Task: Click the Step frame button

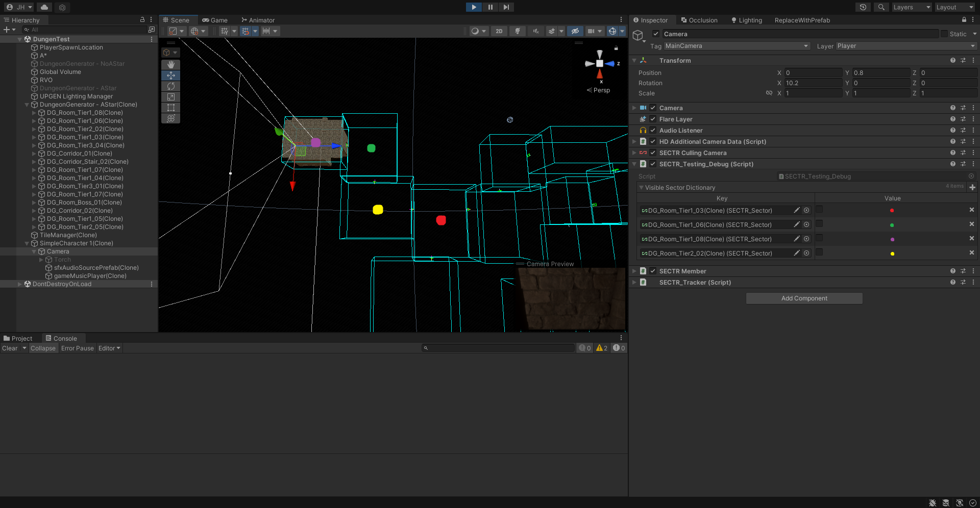Action: (x=506, y=7)
